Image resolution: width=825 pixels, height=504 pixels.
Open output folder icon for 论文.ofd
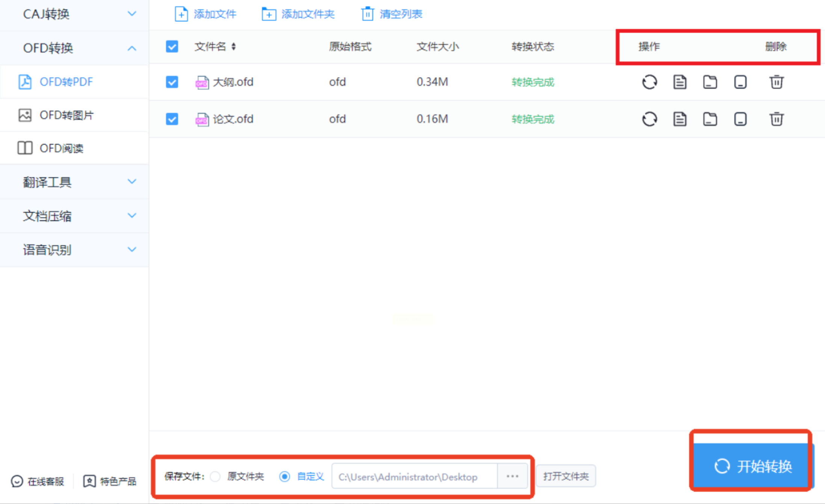pyautogui.click(x=710, y=119)
